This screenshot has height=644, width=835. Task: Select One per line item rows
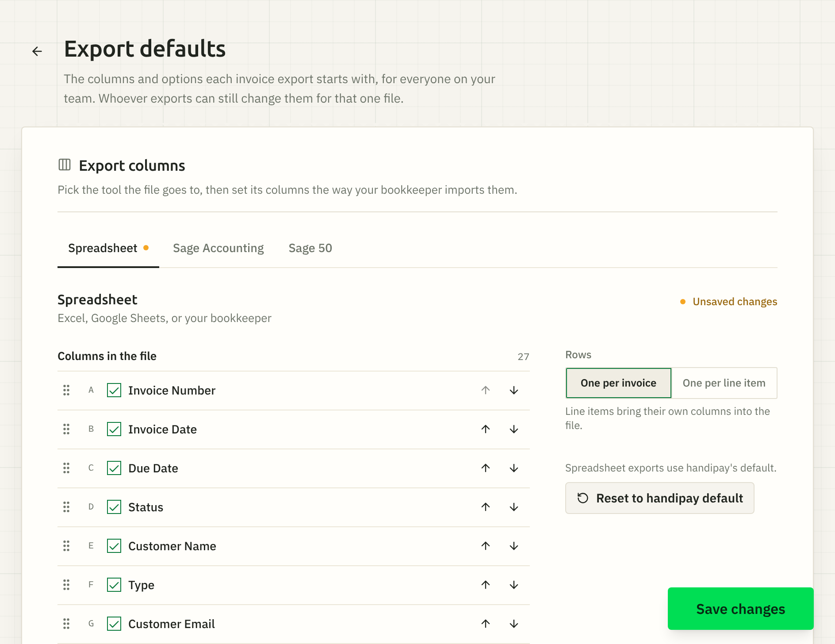point(724,383)
